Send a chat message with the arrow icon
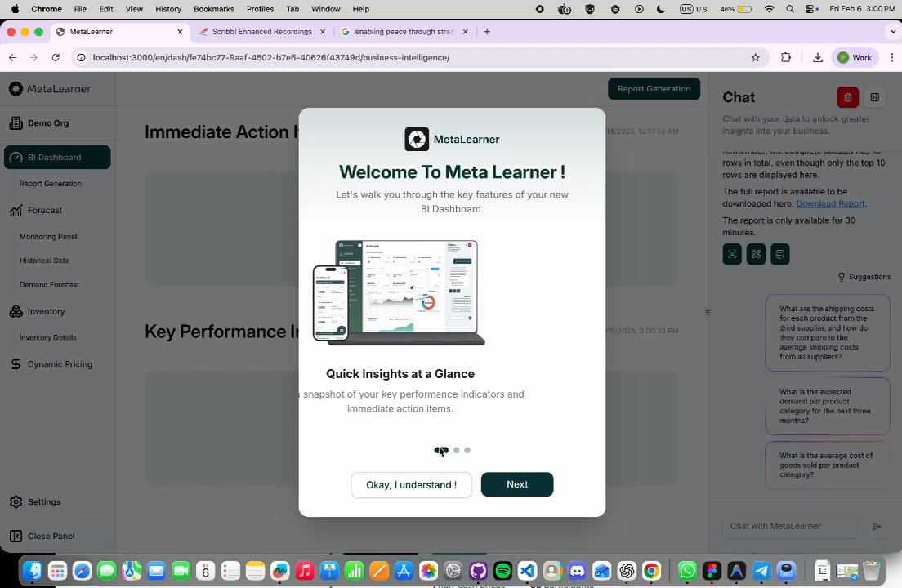This screenshot has width=902, height=588. (877, 526)
